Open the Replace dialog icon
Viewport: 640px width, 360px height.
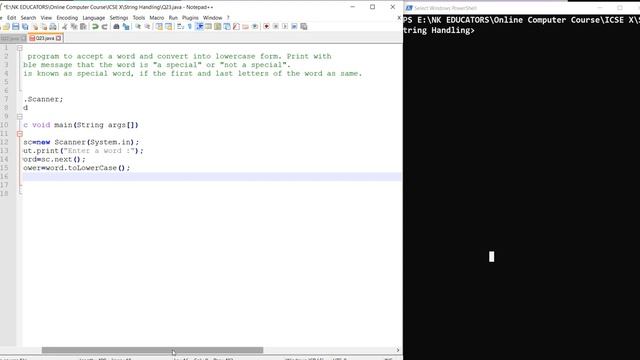[126, 27]
